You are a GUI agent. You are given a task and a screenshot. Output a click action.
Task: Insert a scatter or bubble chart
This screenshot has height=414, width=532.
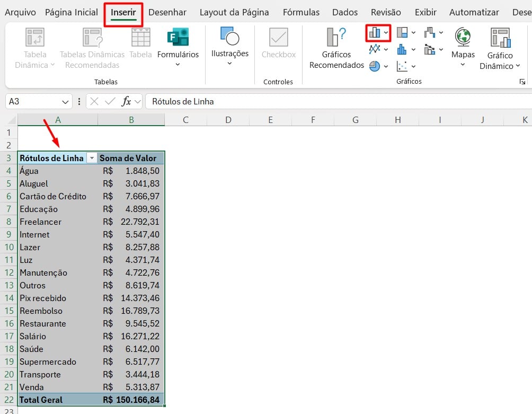tap(402, 66)
